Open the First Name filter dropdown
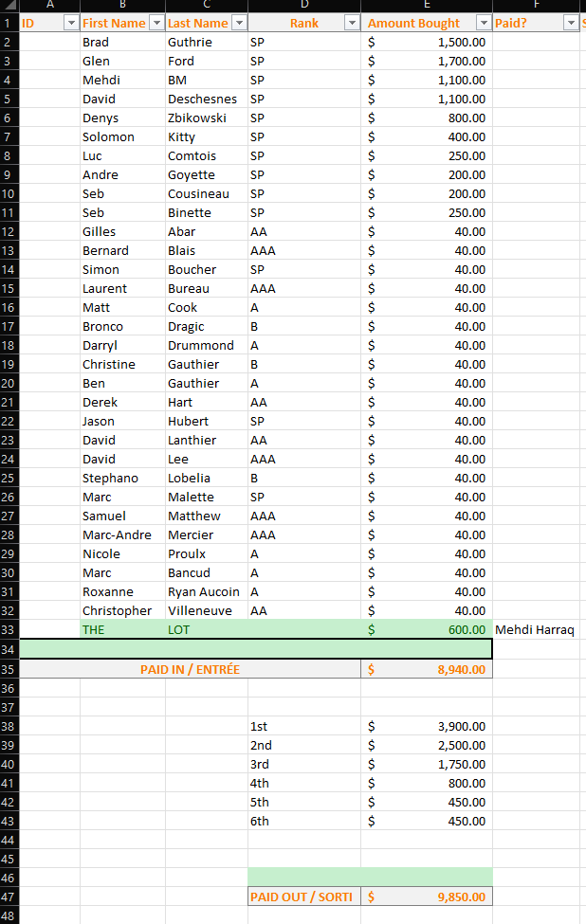The image size is (586, 924). pyautogui.click(x=156, y=23)
